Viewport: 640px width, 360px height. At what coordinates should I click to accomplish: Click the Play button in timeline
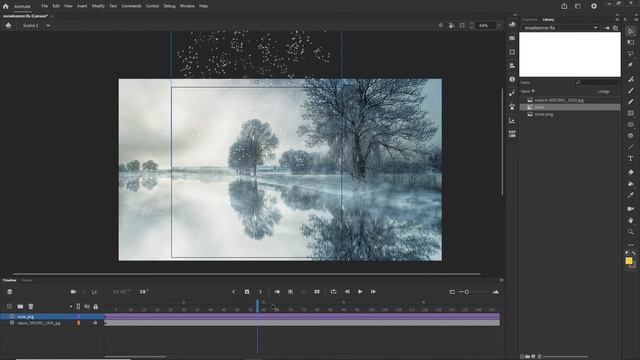(360, 292)
